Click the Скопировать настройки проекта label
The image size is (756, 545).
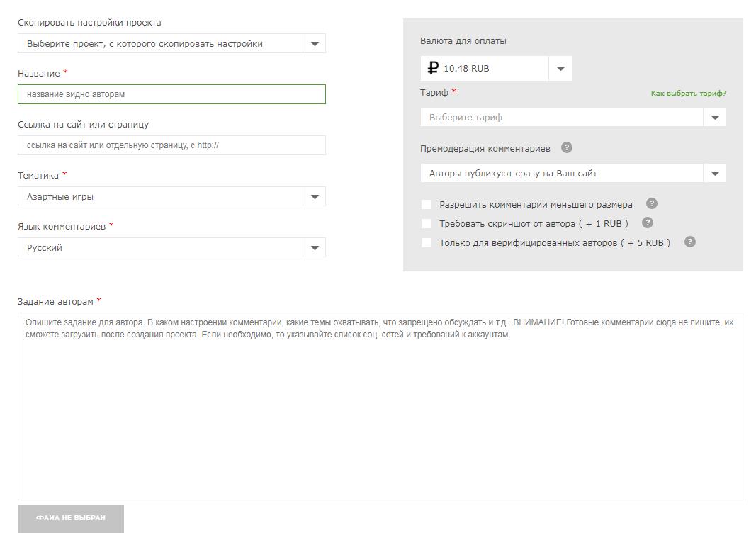point(89,22)
